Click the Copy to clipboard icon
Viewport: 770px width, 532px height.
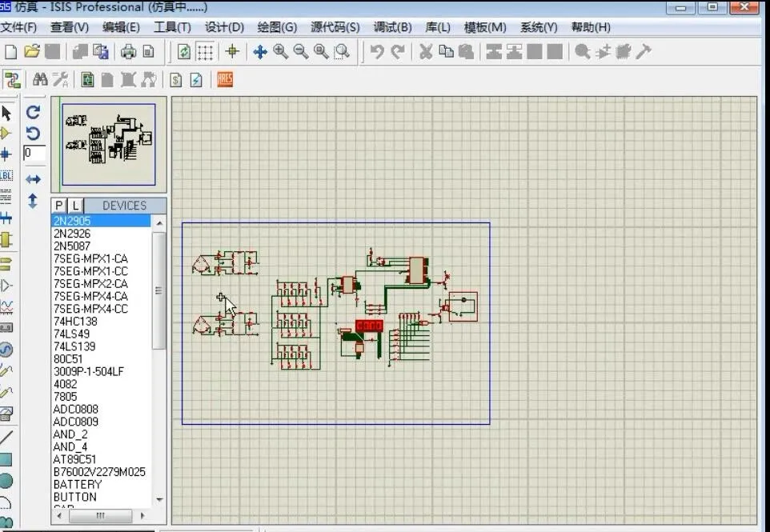[446, 51]
